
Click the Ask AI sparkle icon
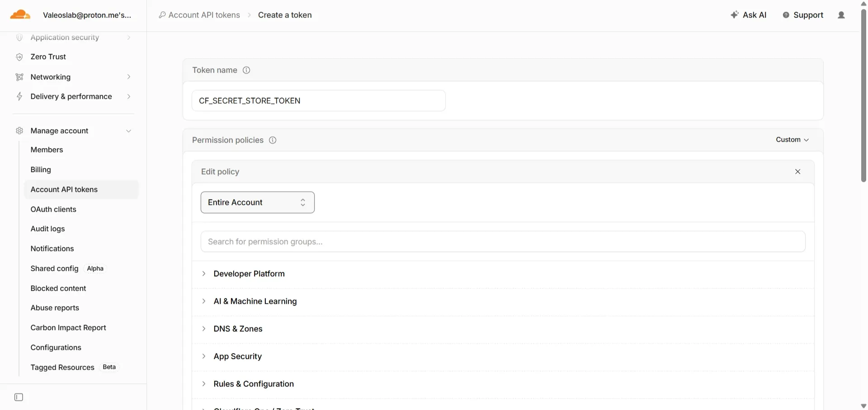tap(735, 15)
